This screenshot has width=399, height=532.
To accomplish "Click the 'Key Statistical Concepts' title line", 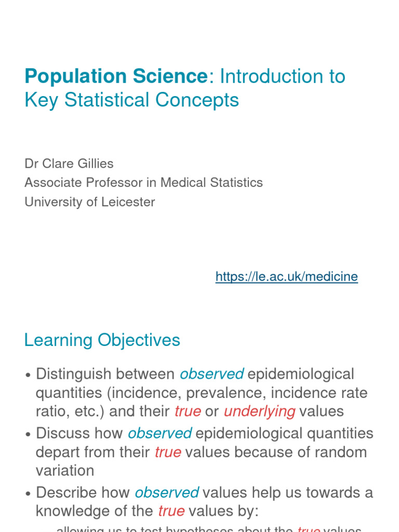I will click(132, 100).
